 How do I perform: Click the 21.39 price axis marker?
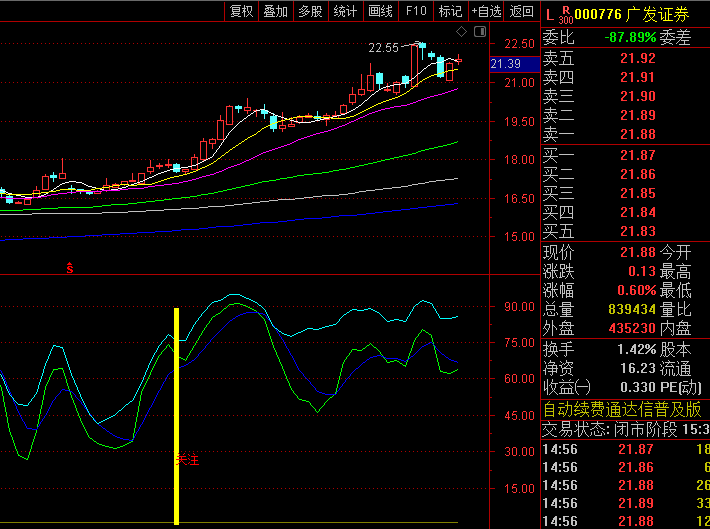tap(507, 64)
